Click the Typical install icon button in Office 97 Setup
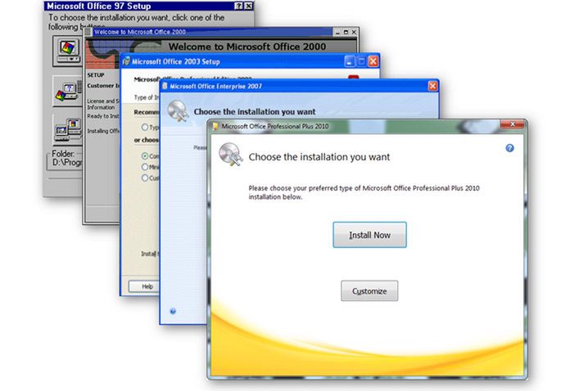The image size is (588, 391). 67,51
